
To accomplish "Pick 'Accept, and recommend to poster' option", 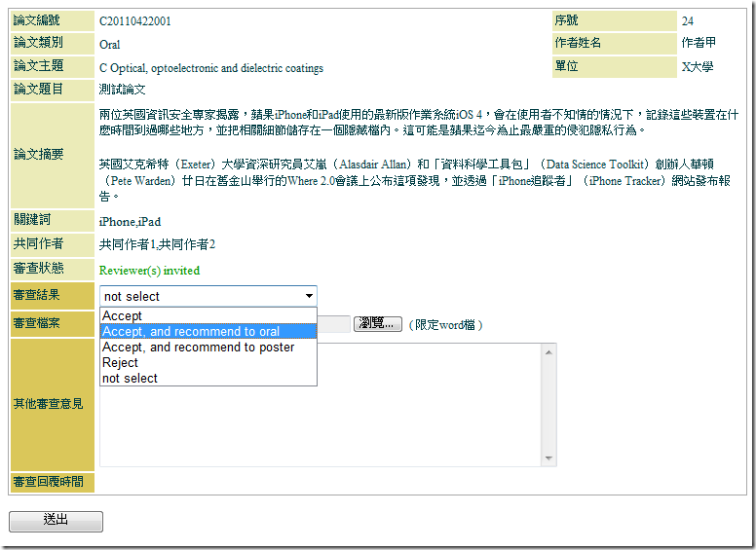I will tap(198, 347).
